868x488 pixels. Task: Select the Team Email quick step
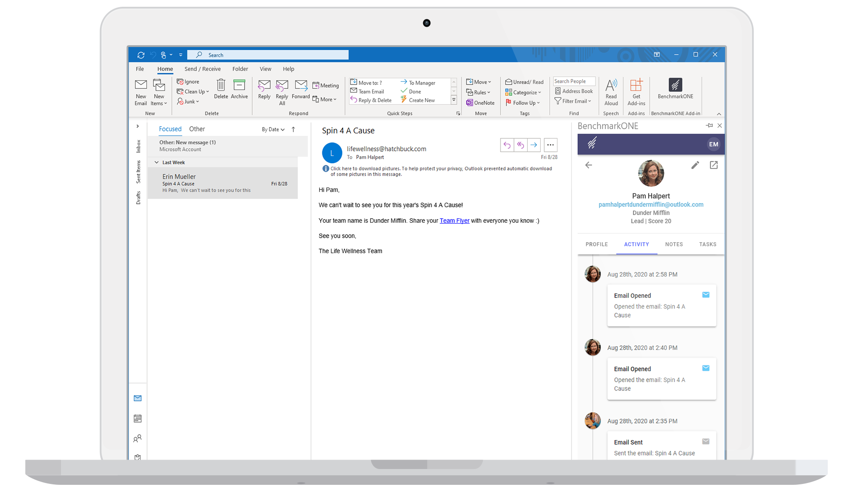(x=367, y=91)
